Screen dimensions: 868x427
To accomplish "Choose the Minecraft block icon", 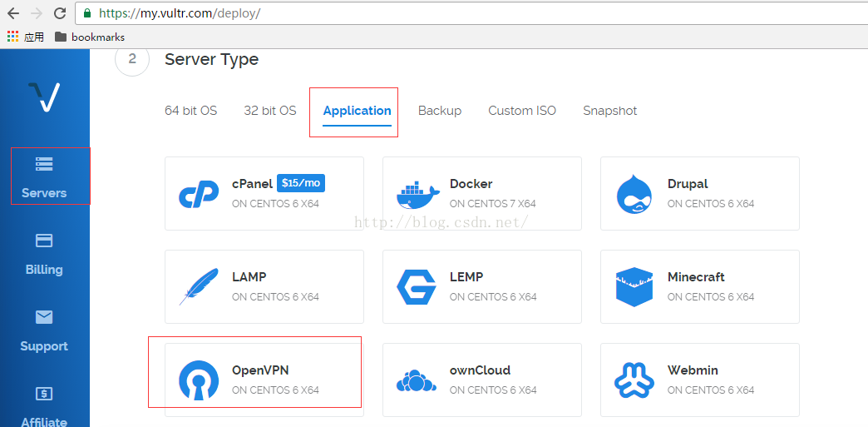I will click(634, 287).
